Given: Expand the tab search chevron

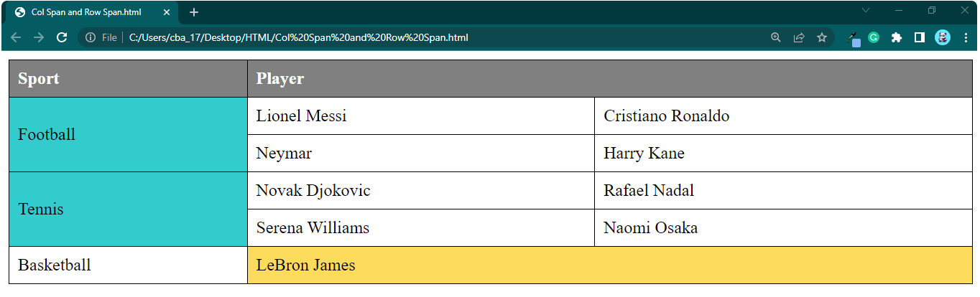Looking at the screenshot, I should [x=866, y=10].
